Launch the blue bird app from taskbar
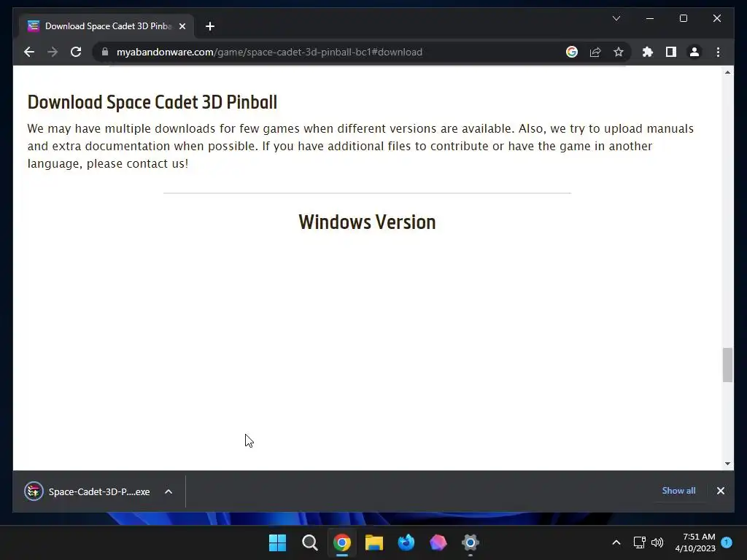 coord(406,542)
